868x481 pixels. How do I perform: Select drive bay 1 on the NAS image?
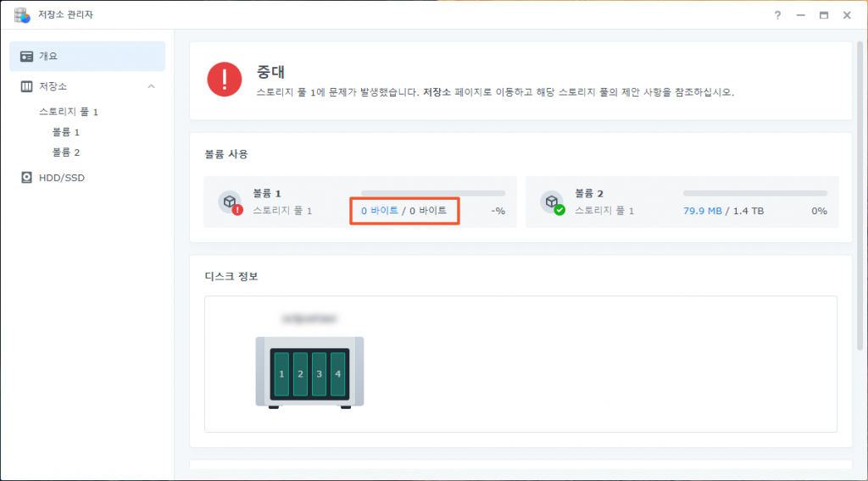click(x=281, y=374)
